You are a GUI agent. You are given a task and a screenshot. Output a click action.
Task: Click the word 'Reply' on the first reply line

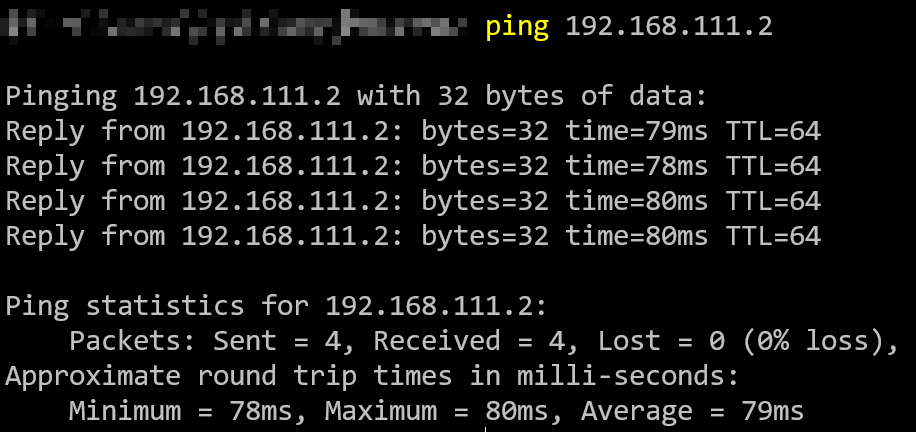(x=45, y=132)
